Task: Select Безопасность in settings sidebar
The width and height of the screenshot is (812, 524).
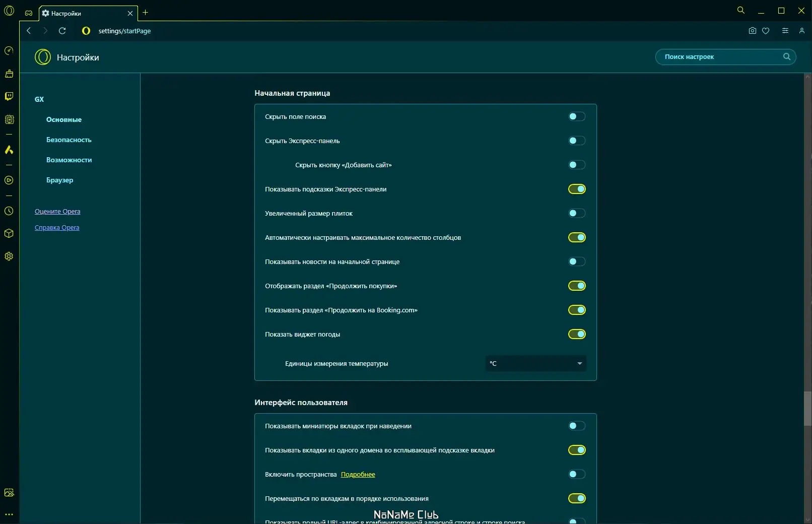Action: [x=69, y=140]
